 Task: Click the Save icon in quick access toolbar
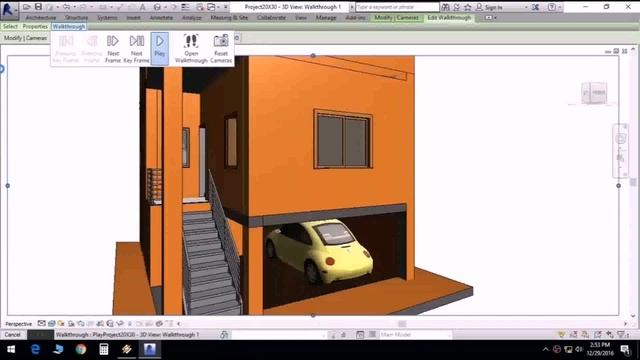pos(38,7)
